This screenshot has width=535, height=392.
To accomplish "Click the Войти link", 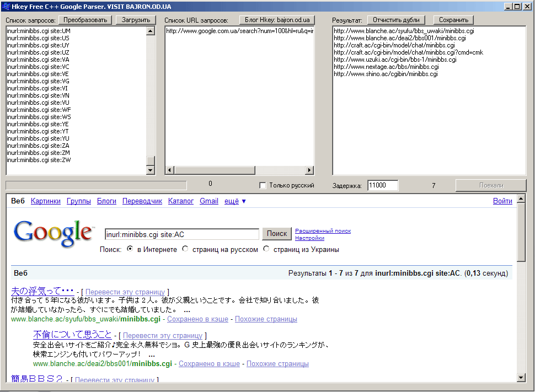I will pyautogui.click(x=502, y=201).
